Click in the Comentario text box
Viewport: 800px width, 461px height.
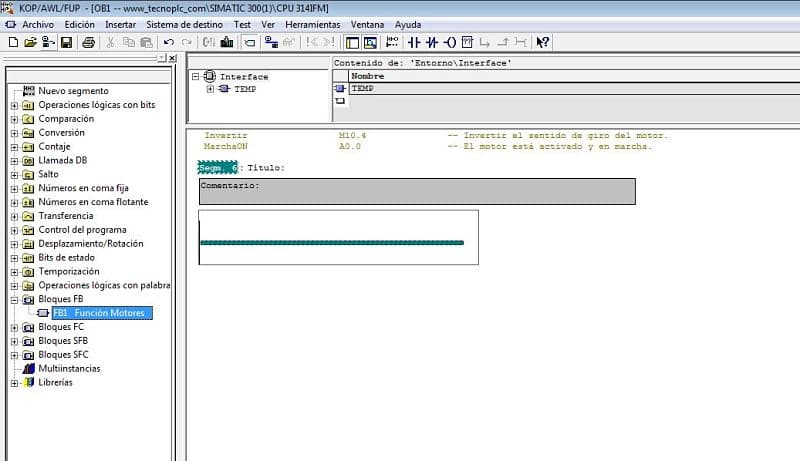pos(417,191)
